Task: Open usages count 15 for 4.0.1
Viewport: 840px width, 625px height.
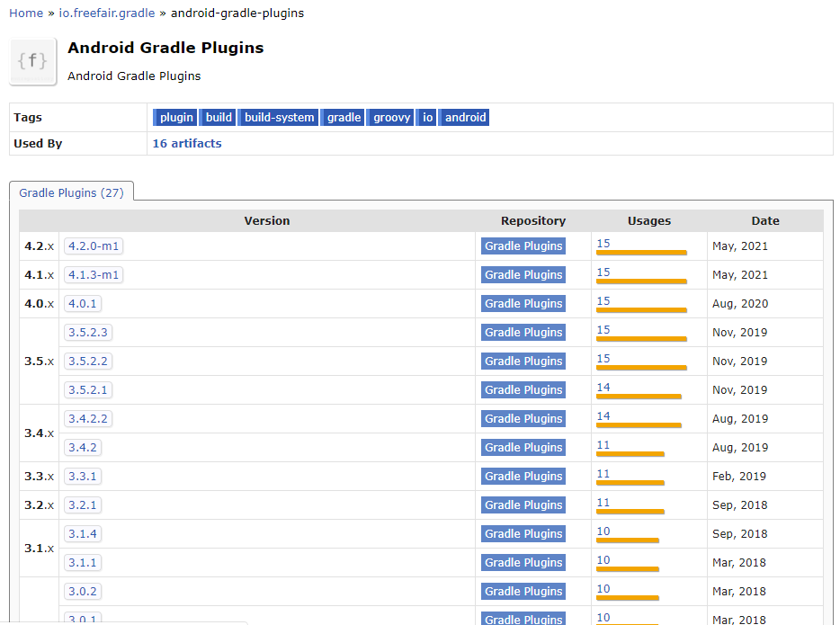Action: coord(603,301)
